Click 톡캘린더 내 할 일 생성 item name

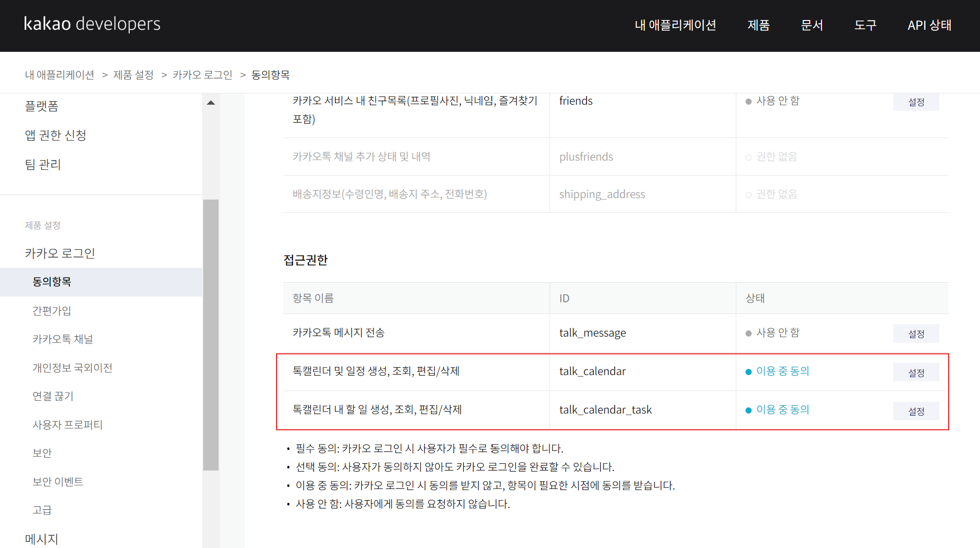377,410
